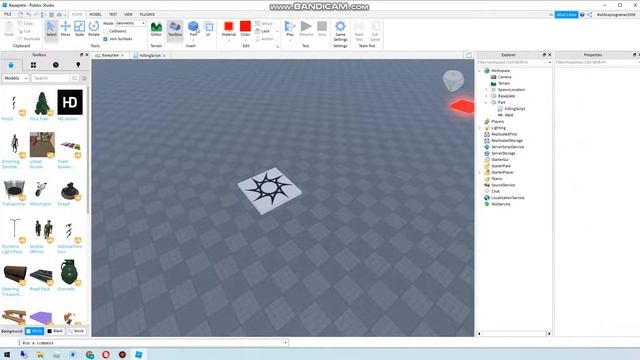This screenshot has width=640, height=360.
Task: Activate the Rotate tool
Action: (x=94, y=29)
